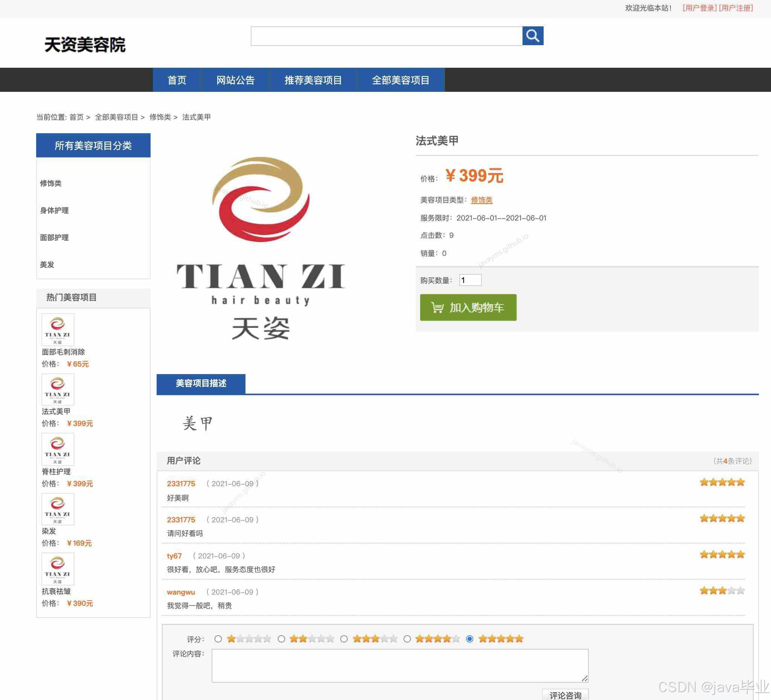This screenshot has height=700, width=771.
Task: Focus the 购买数量 quantity field
Action: pos(470,280)
